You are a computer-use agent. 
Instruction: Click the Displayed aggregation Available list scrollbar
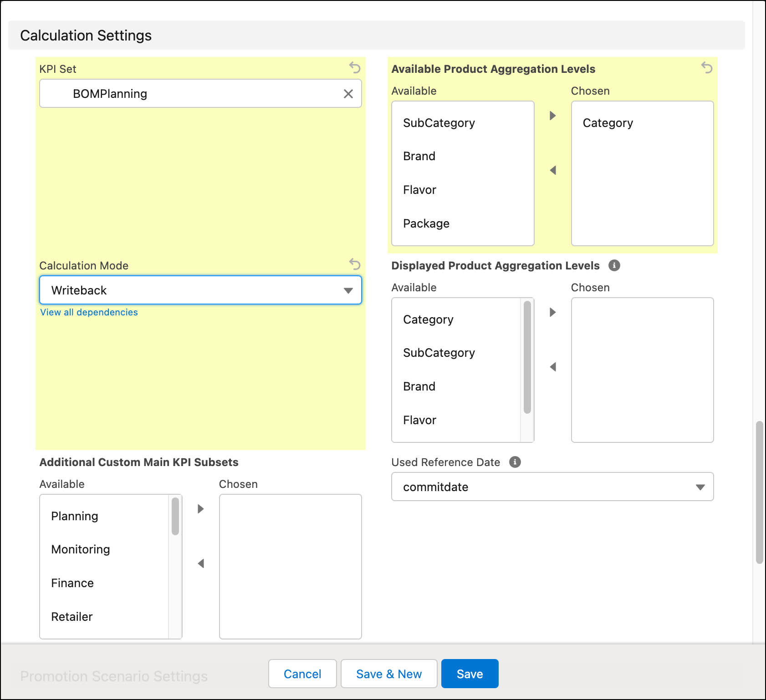click(527, 357)
